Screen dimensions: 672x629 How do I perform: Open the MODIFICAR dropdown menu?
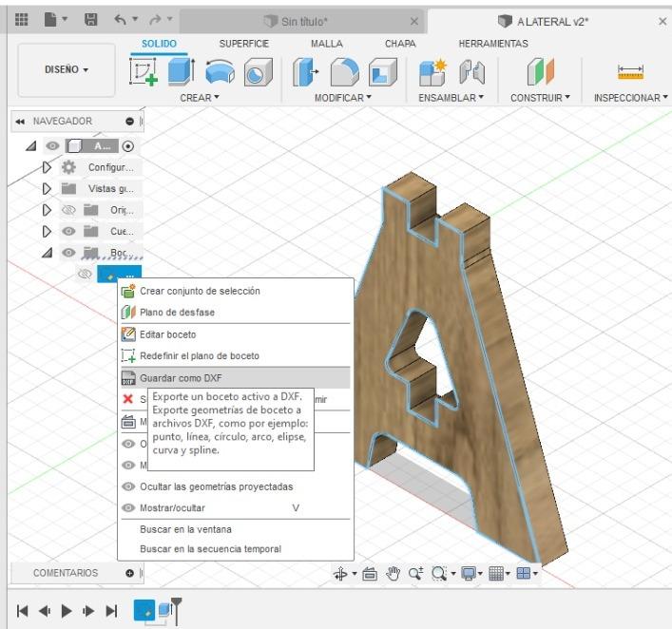(343, 98)
